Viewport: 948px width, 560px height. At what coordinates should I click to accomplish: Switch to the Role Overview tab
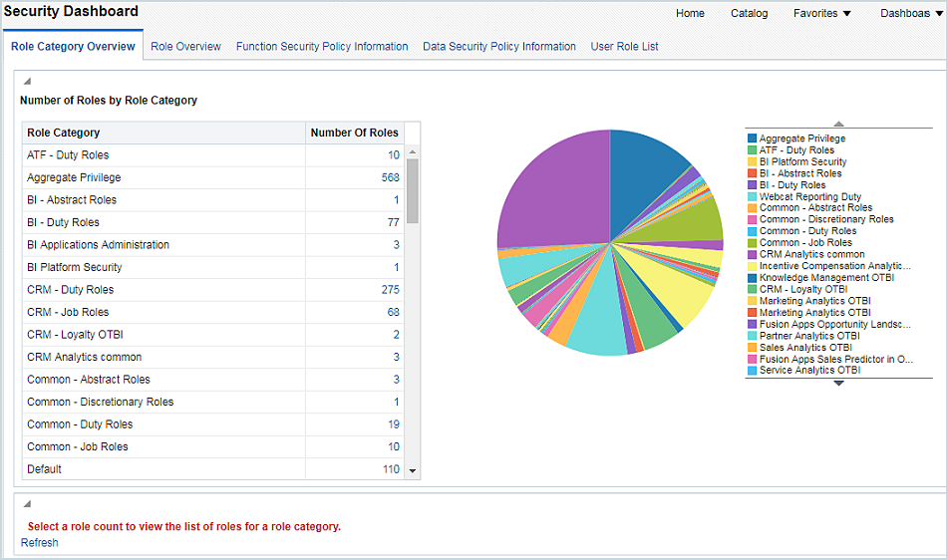(185, 46)
